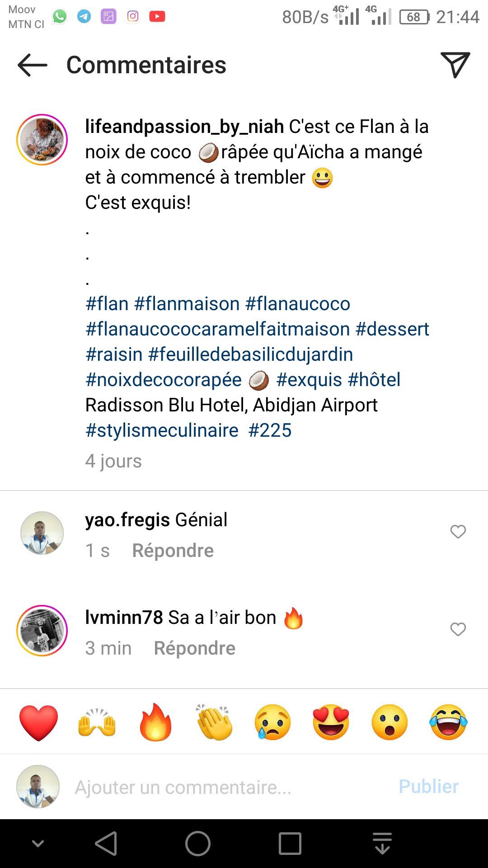The height and width of the screenshot is (868, 488).
Task: Focus the Ajouter un commentaire field
Action: (226, 787)
